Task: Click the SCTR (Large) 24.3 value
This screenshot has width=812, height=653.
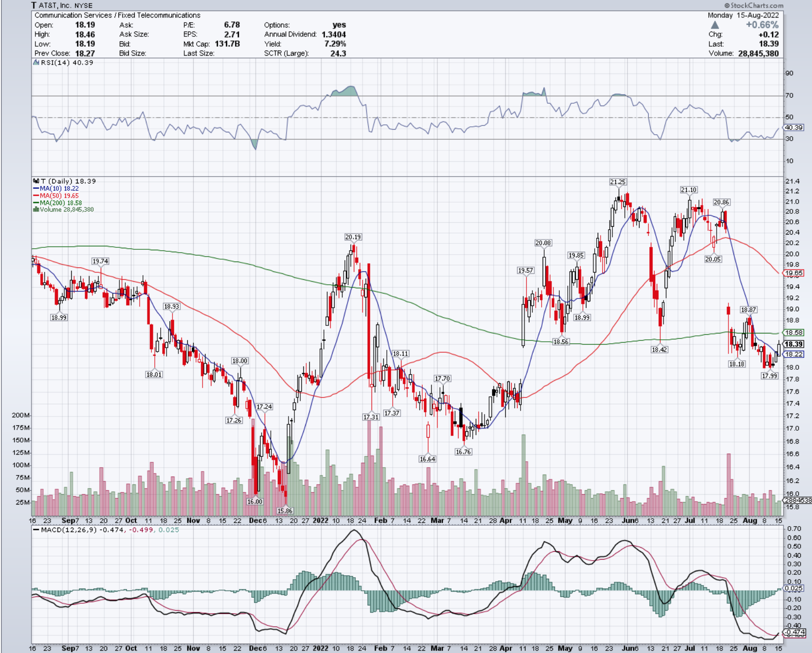Action: (x=338, y=53)
